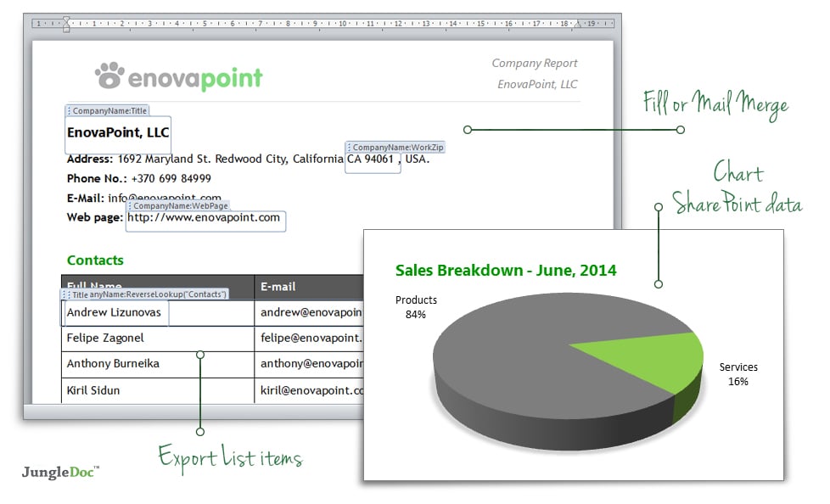
Task: Click the EnovaPoint, LLC title field
Action: tap(118, 133)
